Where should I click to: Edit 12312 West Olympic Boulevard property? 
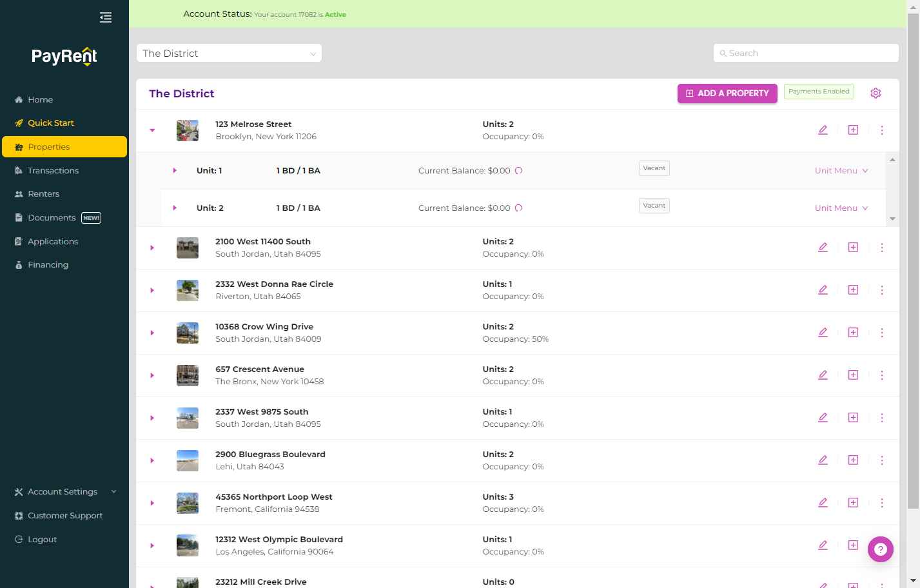(x=823, y=545)
